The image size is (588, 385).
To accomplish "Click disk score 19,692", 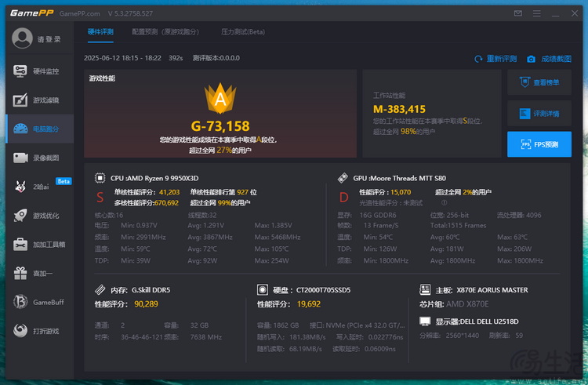I will [x=309, y=304].
